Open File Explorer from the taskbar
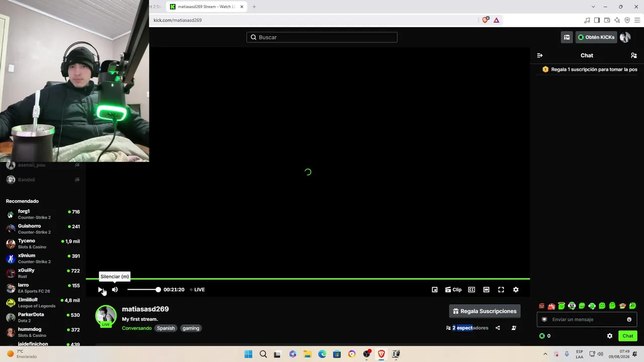 coord(307,354)
